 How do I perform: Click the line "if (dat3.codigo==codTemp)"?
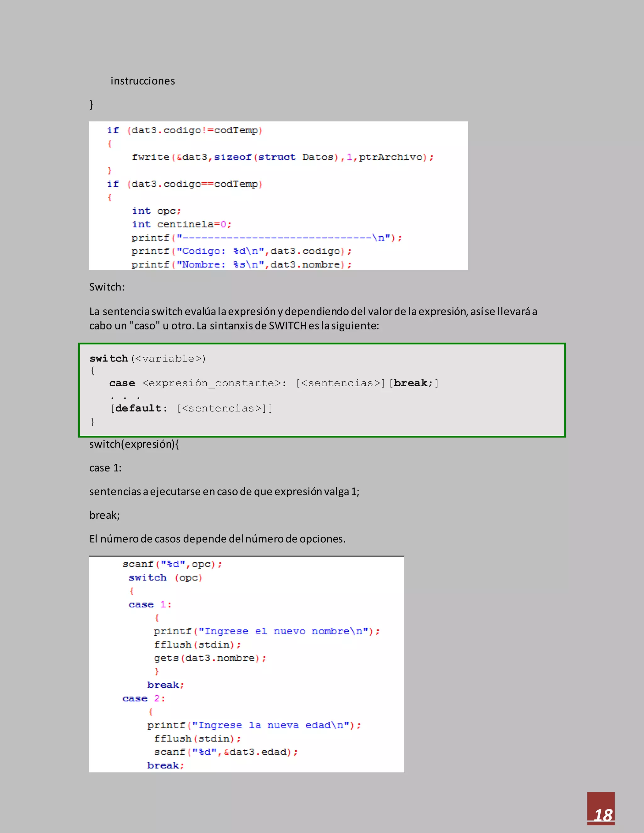185,184
